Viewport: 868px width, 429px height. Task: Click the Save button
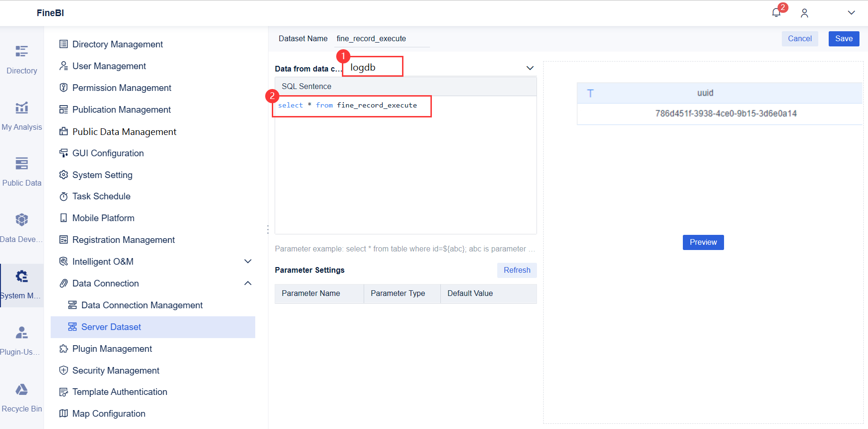point(844,39)
